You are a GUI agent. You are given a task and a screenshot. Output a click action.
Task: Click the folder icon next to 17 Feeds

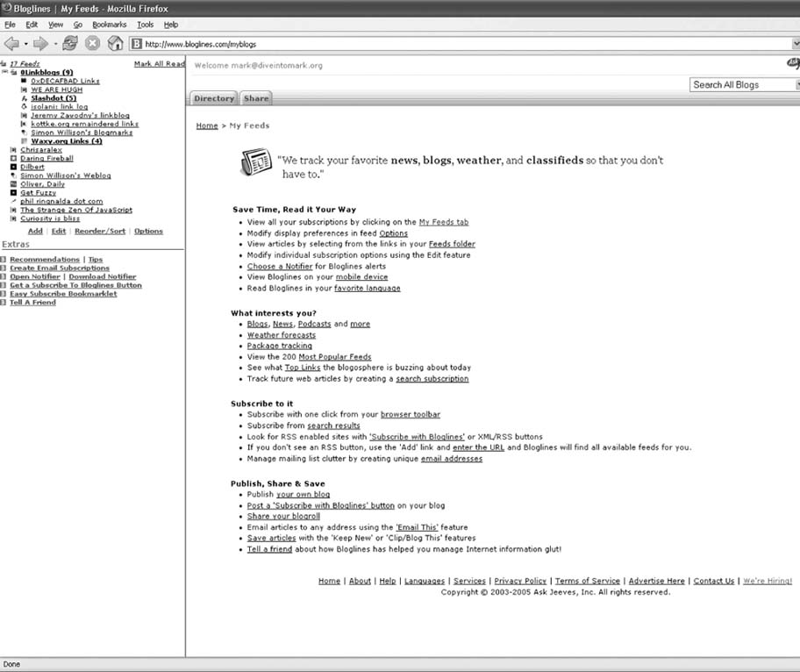point(4,64)
